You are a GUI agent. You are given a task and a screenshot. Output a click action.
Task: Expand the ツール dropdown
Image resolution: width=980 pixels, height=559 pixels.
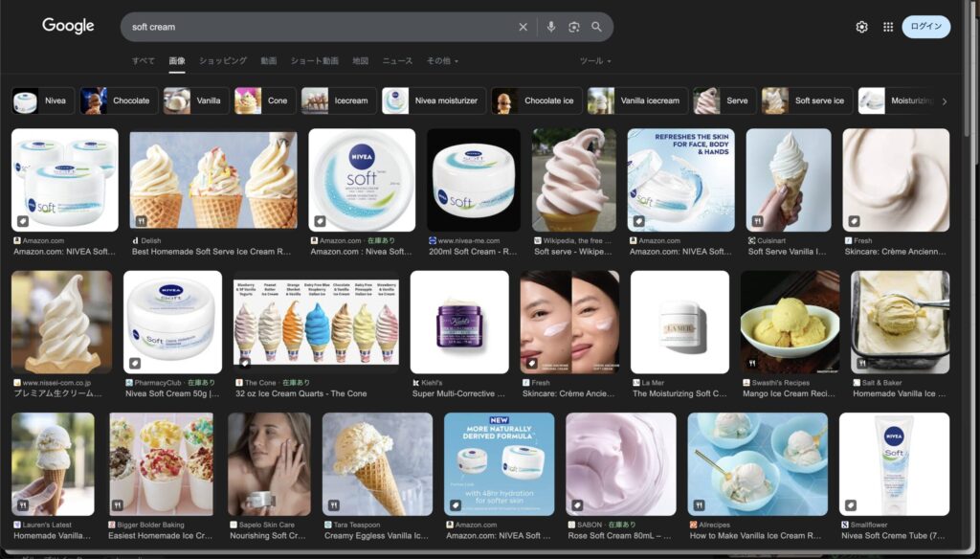point(595,60)
